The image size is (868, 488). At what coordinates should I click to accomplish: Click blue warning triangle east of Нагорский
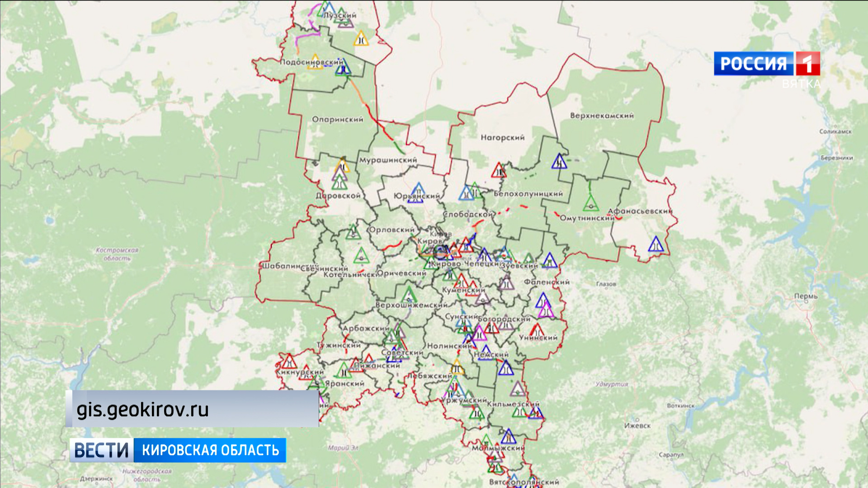click(559, 162)
